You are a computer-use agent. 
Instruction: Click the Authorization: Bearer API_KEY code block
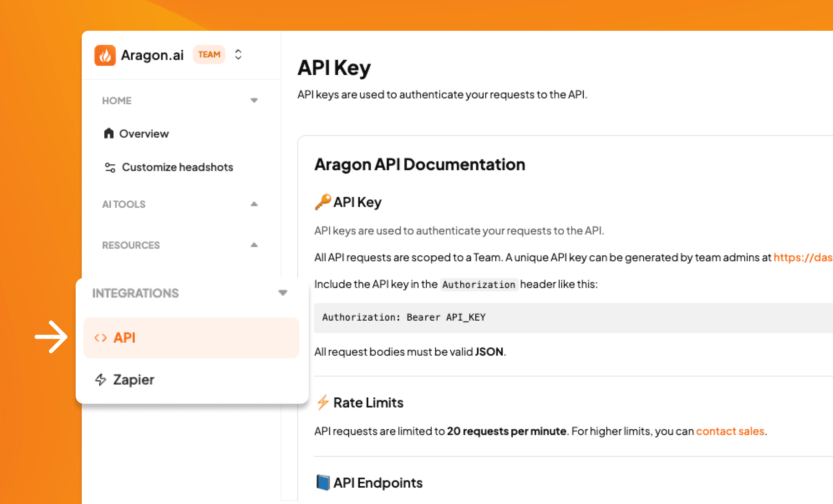tap(573, 318)
